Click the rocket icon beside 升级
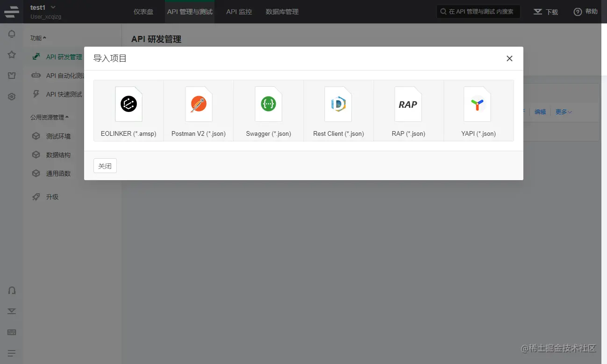 point(36,197)
